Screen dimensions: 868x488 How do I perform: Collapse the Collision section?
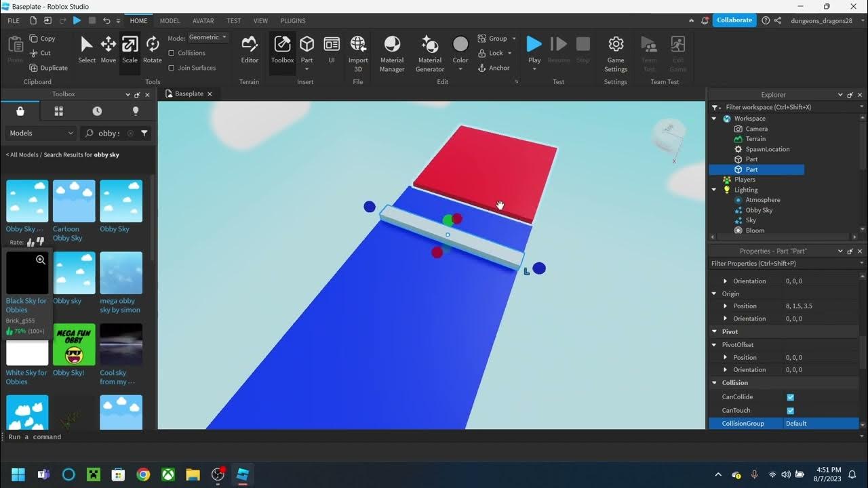714,383
